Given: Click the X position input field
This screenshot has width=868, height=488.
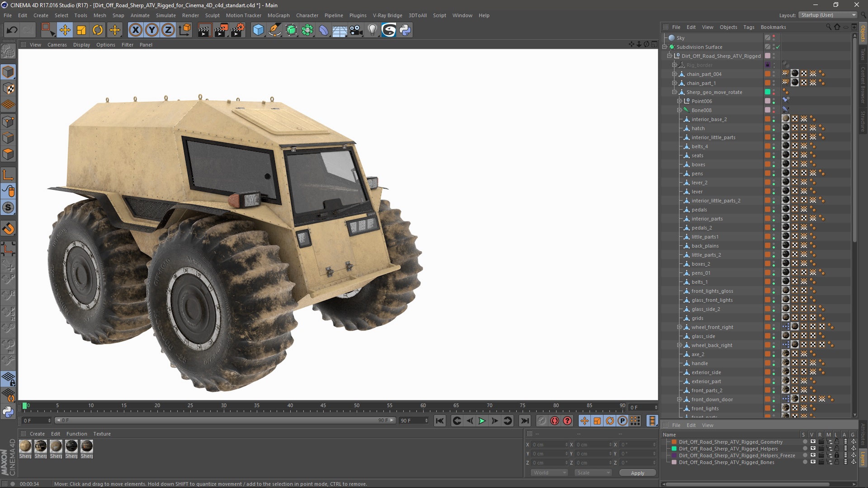Looking at the screenshot, I should [x=550, y=445].
